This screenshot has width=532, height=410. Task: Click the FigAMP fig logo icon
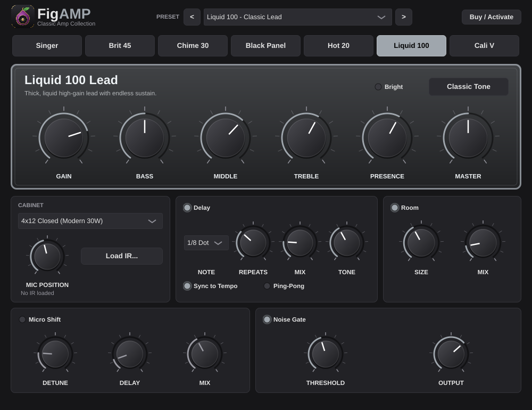(x=23, y=17)
